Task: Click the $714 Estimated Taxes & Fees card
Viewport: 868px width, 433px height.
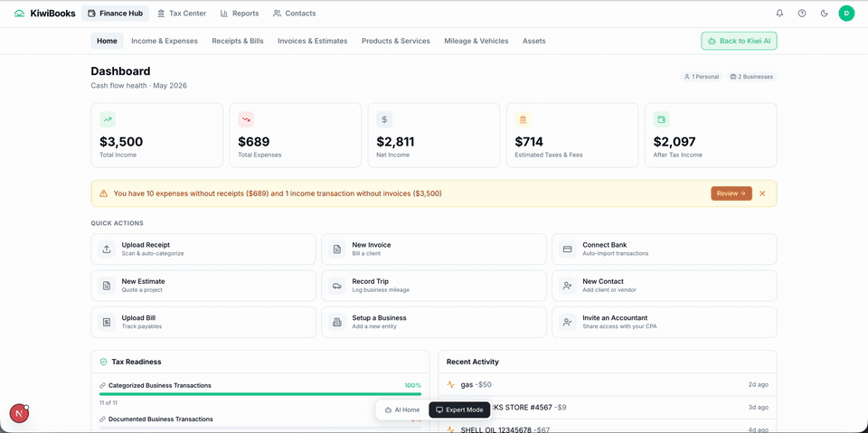Action: click(x=572, y=135)
